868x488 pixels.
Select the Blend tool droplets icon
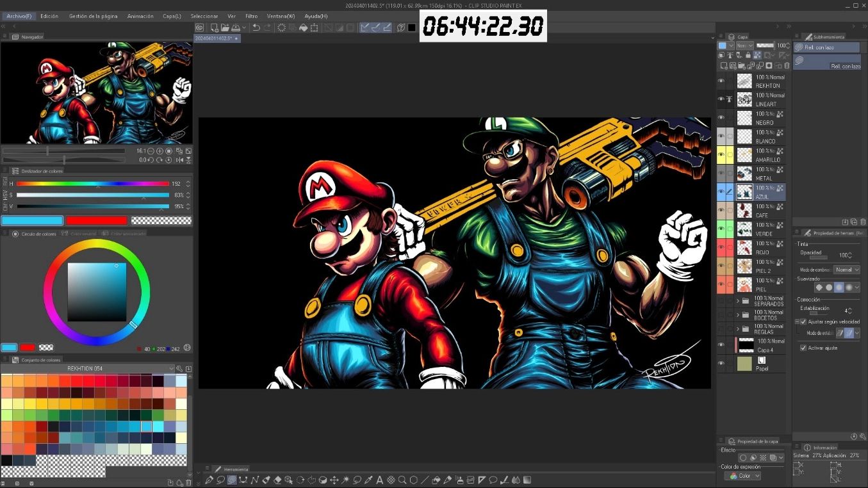point(516,480)
